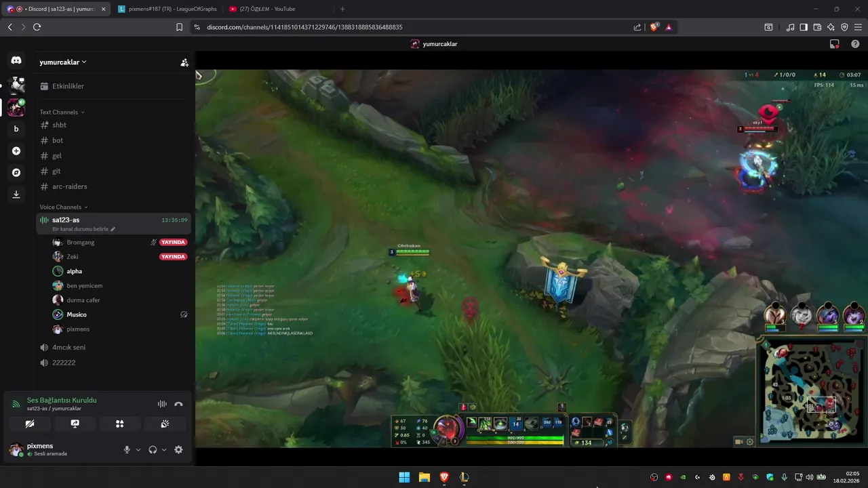Open the gel text channel
The height and width of the screenshot is (488, 868).
tap(113, 156)
